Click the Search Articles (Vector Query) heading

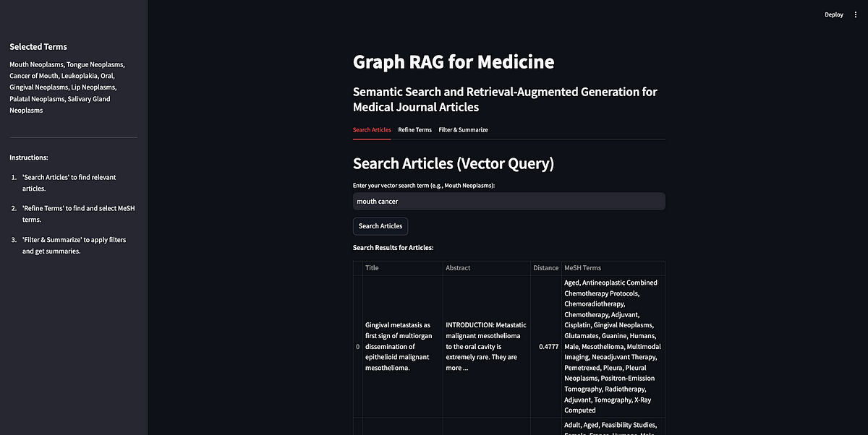click(454, 163)
